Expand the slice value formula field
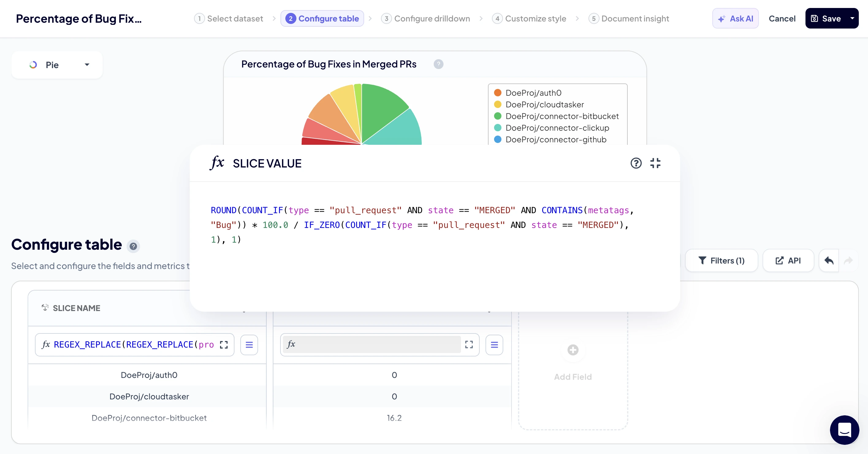The height and width of the screenshot is (454, 868). tap(469, 344)
